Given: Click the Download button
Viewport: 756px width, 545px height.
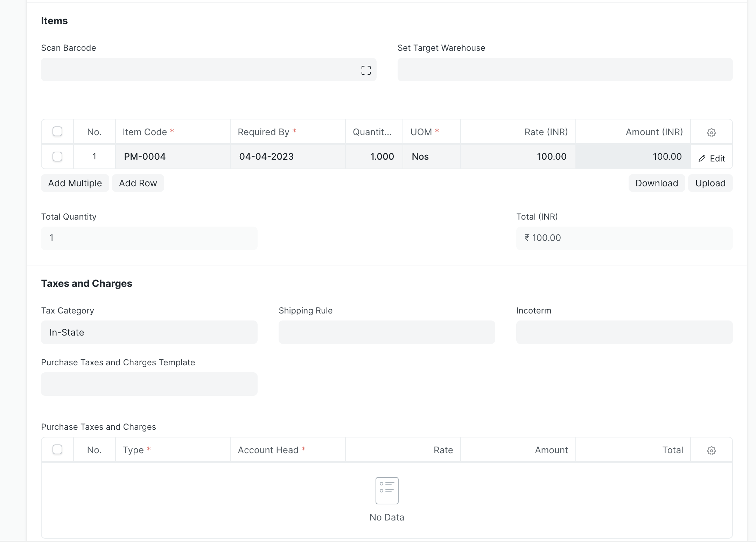Looking at the screenshot, I should pyautogui.click(x=657, y=183).
